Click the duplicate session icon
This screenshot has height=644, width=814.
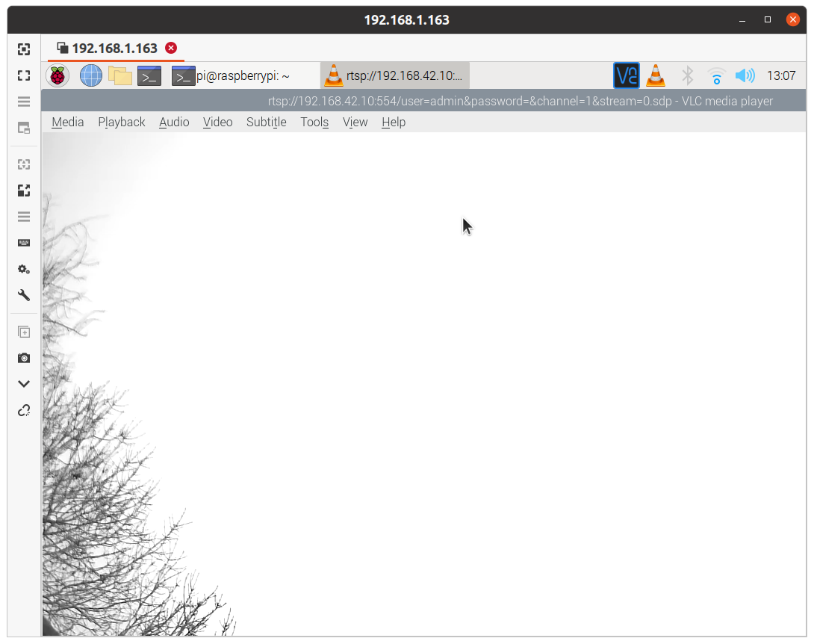pyautogui.click(x=24, y=332)
